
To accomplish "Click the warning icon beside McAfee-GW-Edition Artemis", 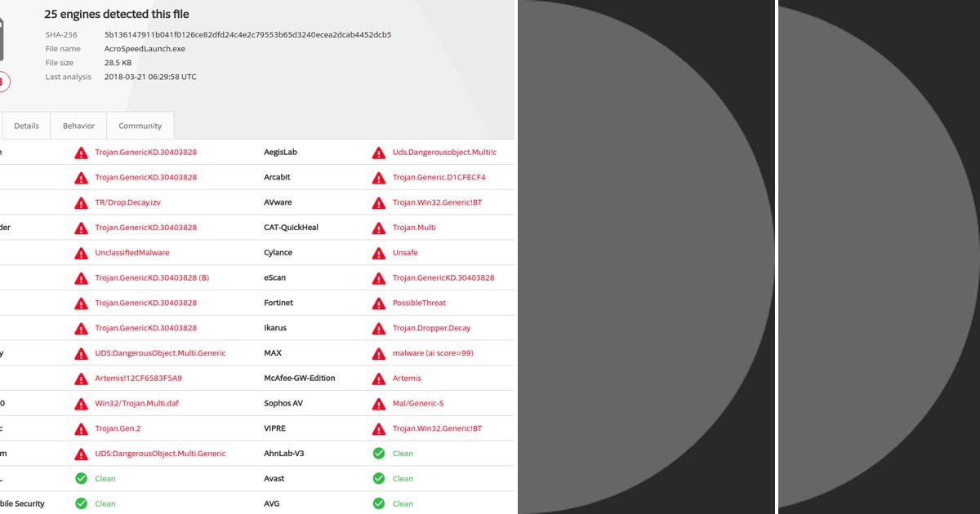I will coord(378,378).
